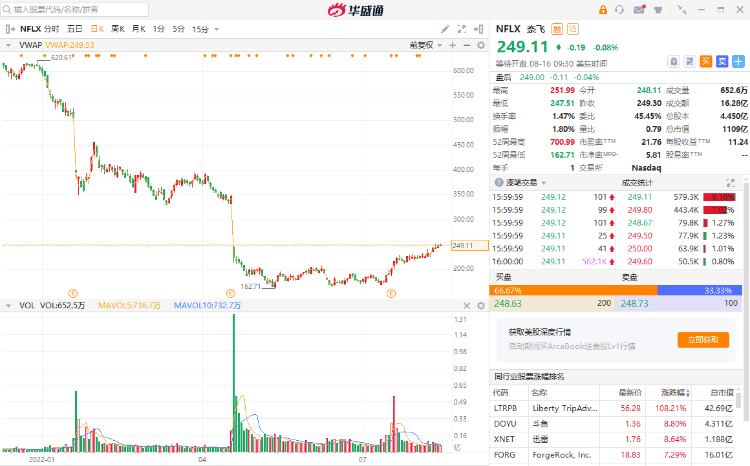Sort by 涨跌幅 column header
This screenshot has width=750, height=466.
click(674, 393)
